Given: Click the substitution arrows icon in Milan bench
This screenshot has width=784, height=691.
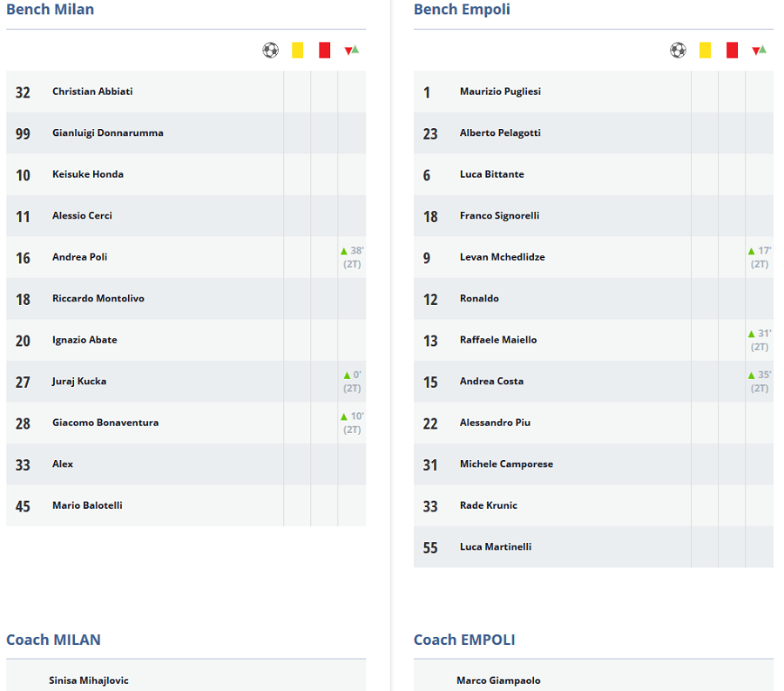Looking at the screenshot, I should tap(352, 50).
